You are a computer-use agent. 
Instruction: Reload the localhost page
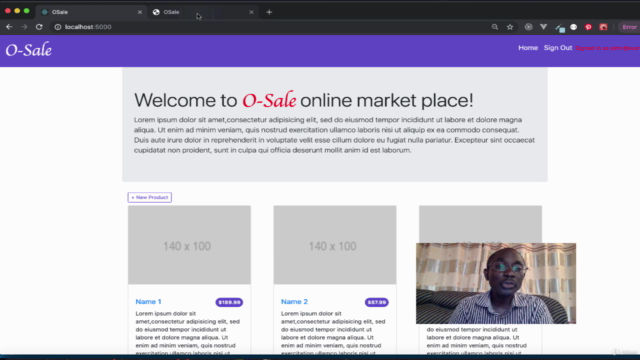point(39,27)
